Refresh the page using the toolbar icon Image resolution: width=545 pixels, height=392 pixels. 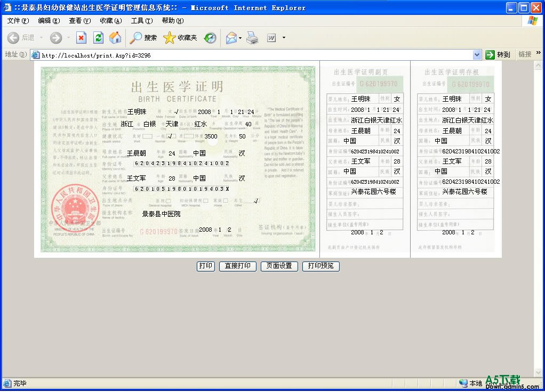(x=98, y=38)
